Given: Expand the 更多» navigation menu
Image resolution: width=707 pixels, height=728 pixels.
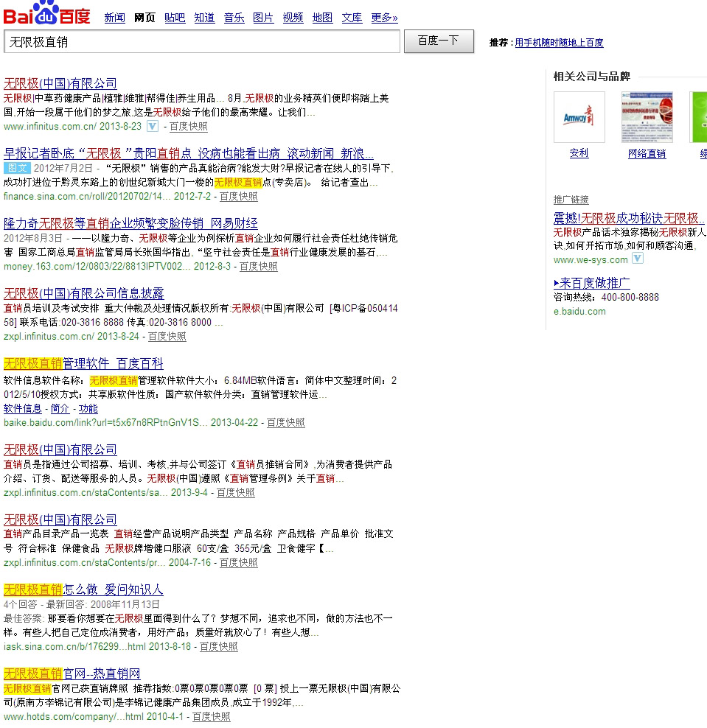Looking at the screenshot, I should pyautogui.click(x=384, y=18).
